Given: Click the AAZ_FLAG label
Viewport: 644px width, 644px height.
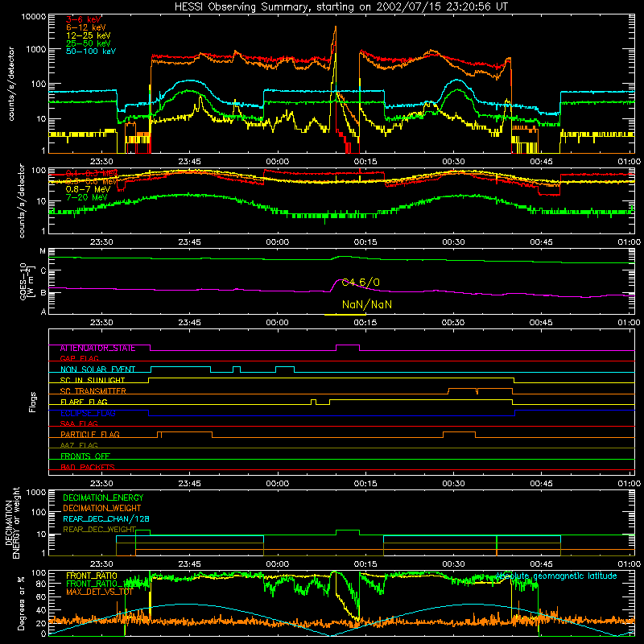Looking at the screenshot, I should tap(79, 446).
